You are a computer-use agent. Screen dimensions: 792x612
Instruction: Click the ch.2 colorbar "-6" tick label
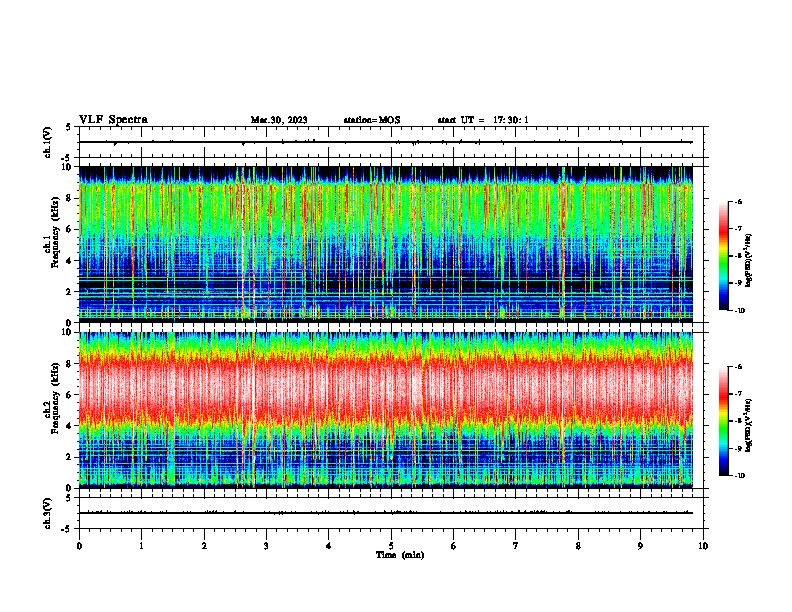[738, 367]
